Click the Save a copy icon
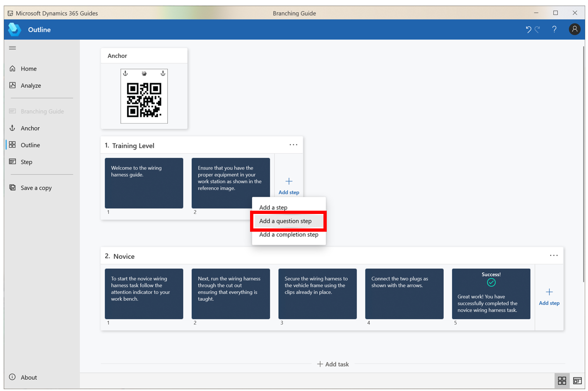The width and height of the screenshot is (588, 391). 12,187
